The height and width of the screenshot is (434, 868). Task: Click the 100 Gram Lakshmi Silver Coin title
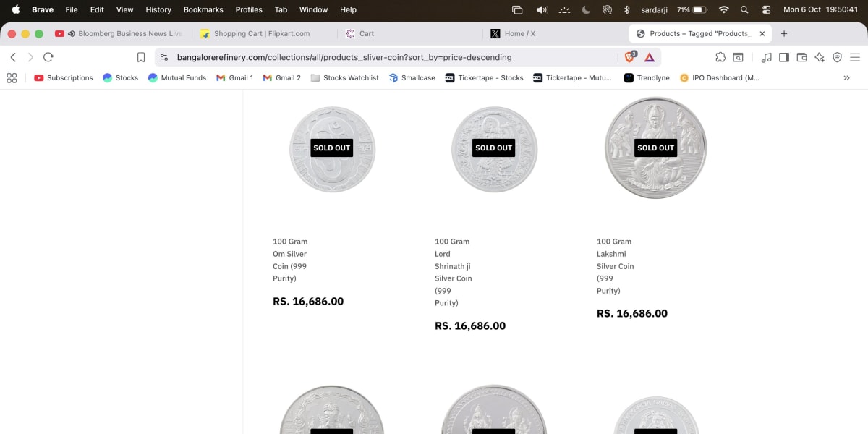(616, 265)
